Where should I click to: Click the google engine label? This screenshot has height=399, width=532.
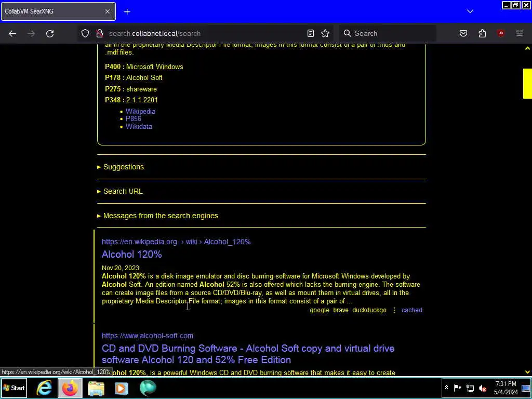[320, 310]
